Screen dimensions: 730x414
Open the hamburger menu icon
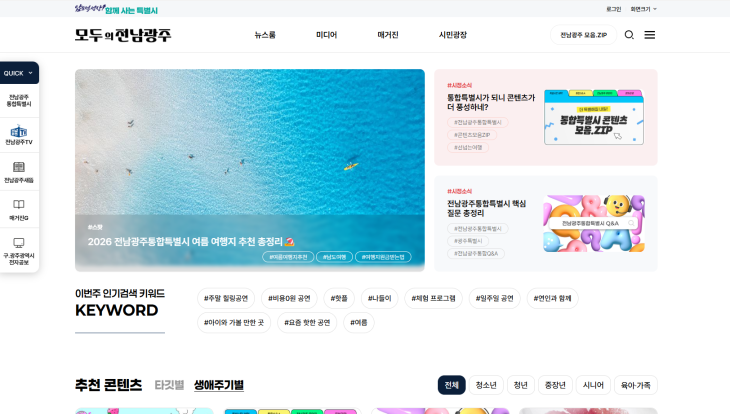coord(649,35)
